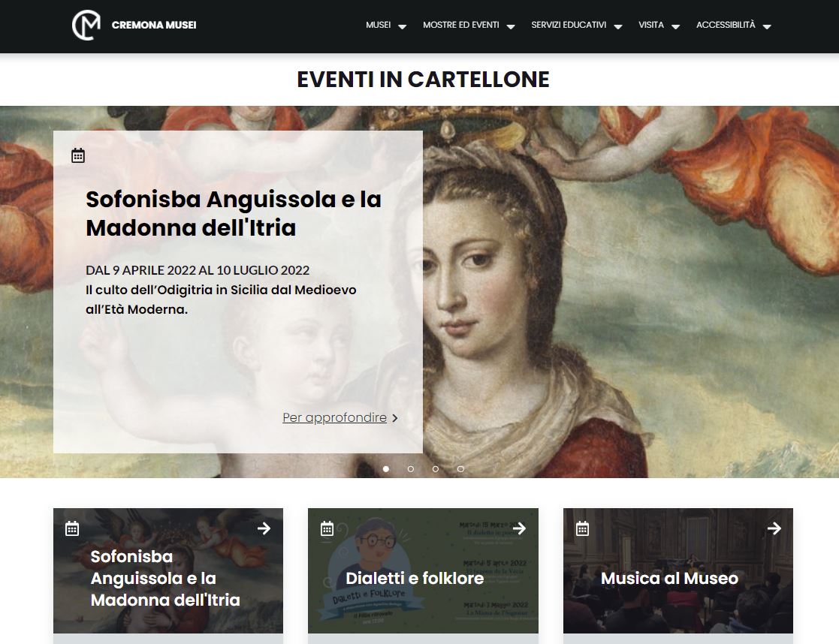The width and height of the screenshot is (839, 644).
Task: Click the calendar icon on the Musica al Museo card
Action: pyautogui.click(x=583, y=528)
